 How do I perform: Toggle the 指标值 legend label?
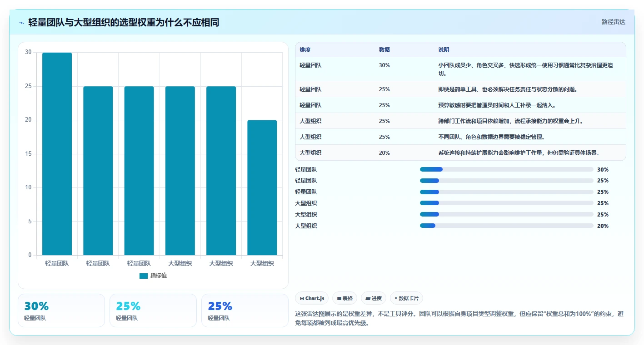tap(159, 276)
